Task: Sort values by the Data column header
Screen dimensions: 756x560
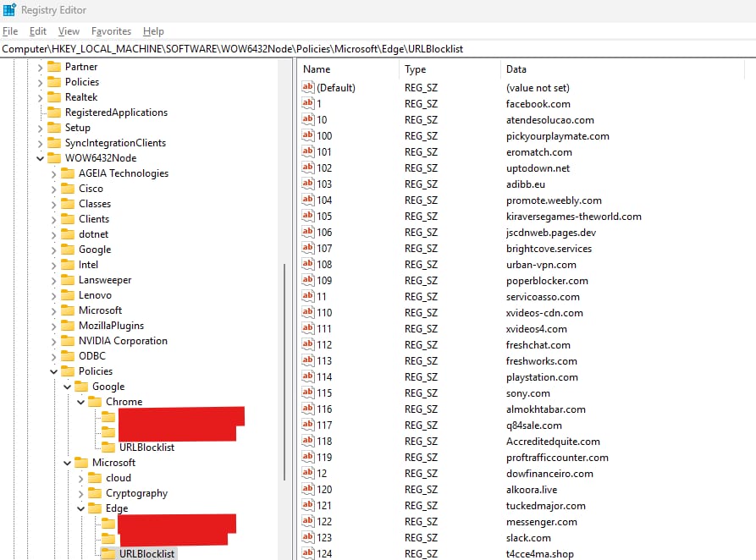Action: 622,69
